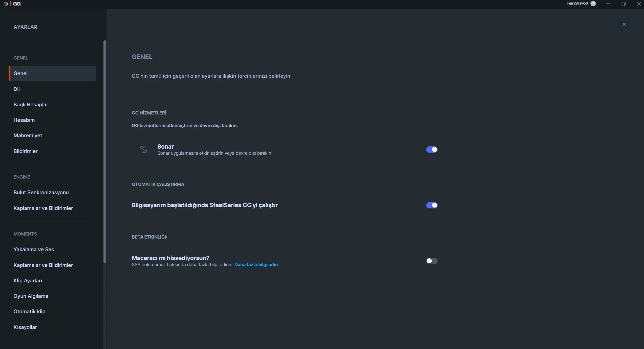This screenshot has width=644, height=349.
Task: Click the SteelSeries logo in title bar
Action: pos(6,4)
